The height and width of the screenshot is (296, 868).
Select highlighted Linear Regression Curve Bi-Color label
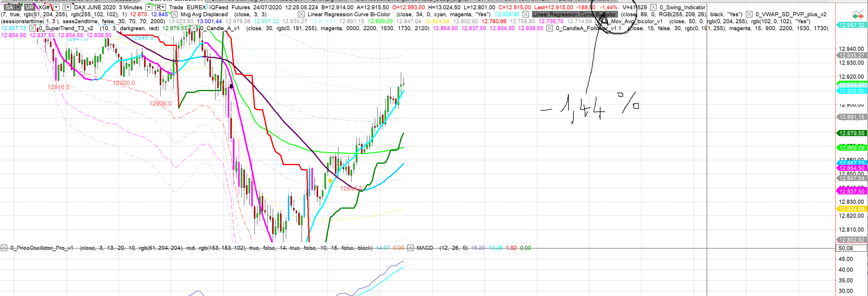[575, 14]
